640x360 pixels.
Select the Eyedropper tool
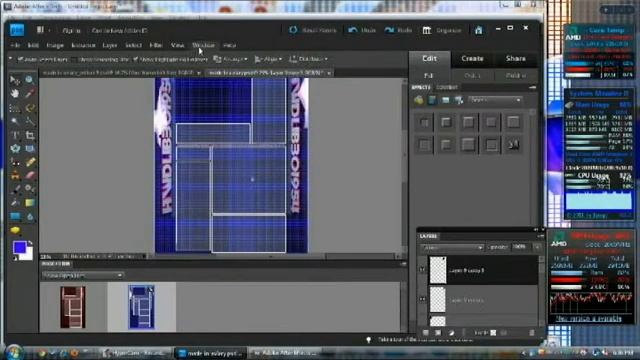coord(29,94)
